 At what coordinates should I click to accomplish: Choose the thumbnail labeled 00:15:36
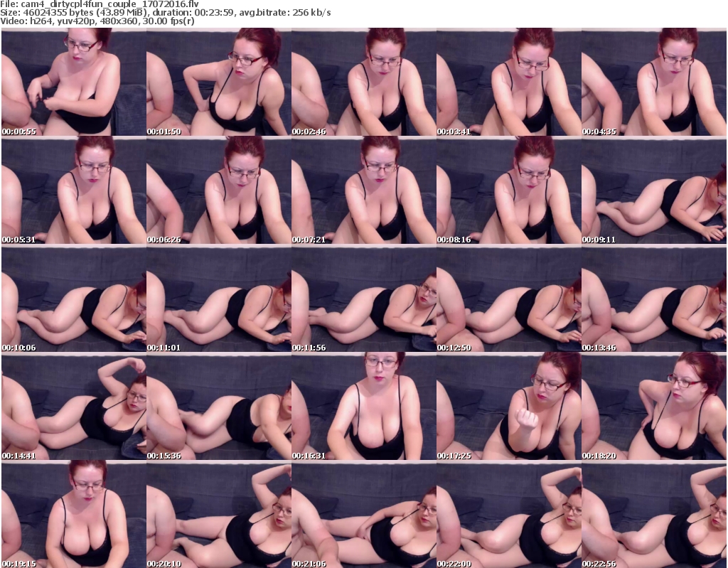click(219, 407)
